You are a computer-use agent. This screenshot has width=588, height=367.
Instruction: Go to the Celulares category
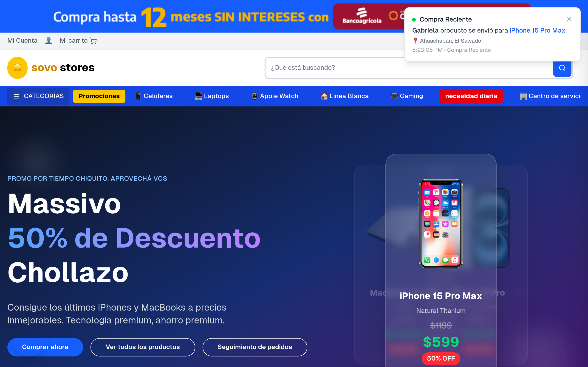(x=154, y=96)
